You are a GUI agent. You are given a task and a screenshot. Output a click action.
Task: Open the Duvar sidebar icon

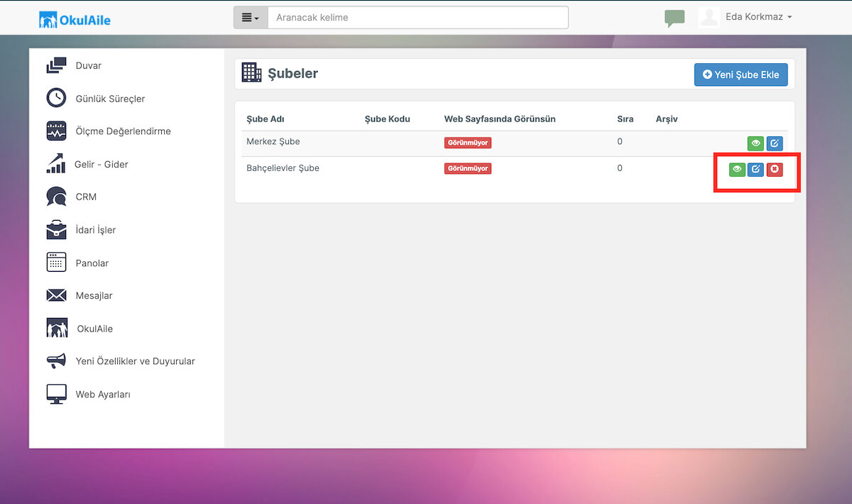(56, 65)
